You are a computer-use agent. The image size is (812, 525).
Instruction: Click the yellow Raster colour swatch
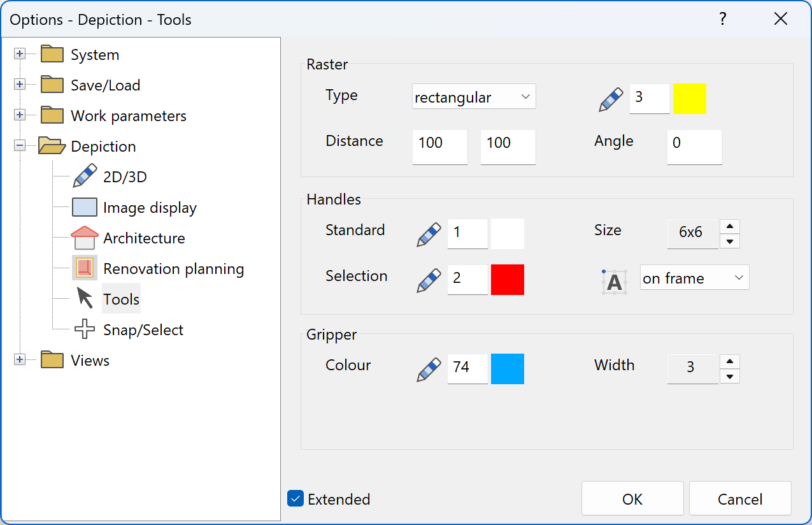(690, 100)
